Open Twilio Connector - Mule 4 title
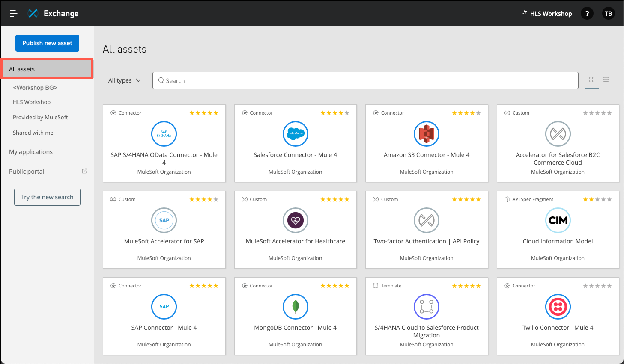Image resolution: width=624 pixels, height=364 pixels. click(558, 328)
